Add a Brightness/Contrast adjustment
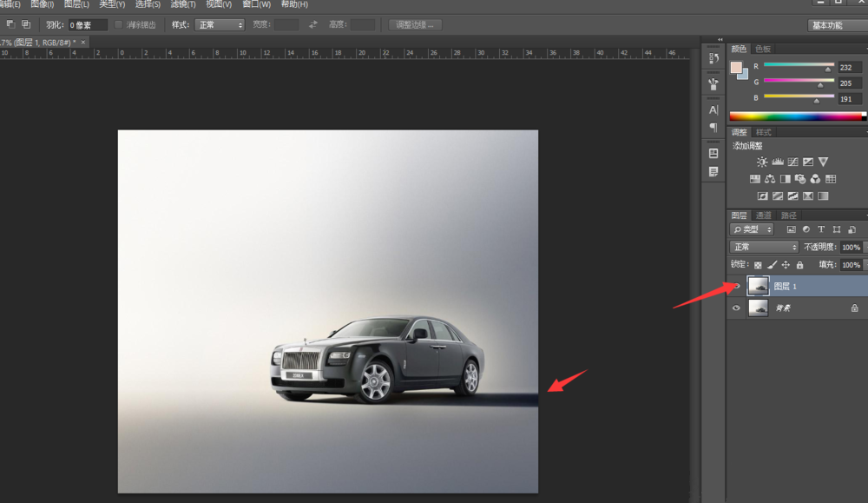 pos(762,162)
